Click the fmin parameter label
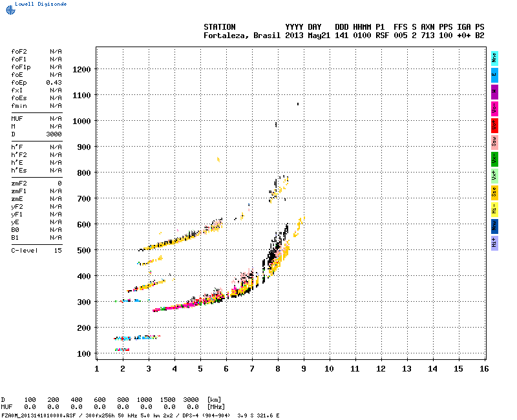Image resolution: width=517 pixels, height=420 pixels. click(19, 106)
